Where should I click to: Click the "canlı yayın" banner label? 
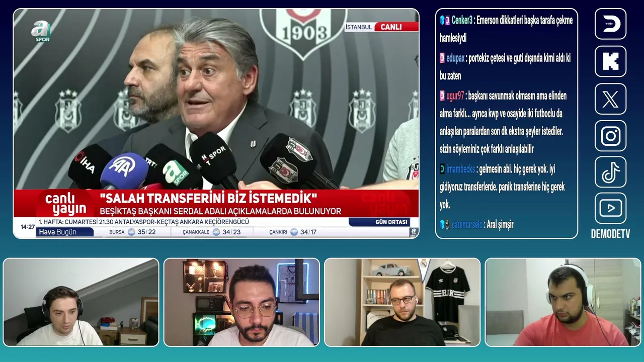66,204
